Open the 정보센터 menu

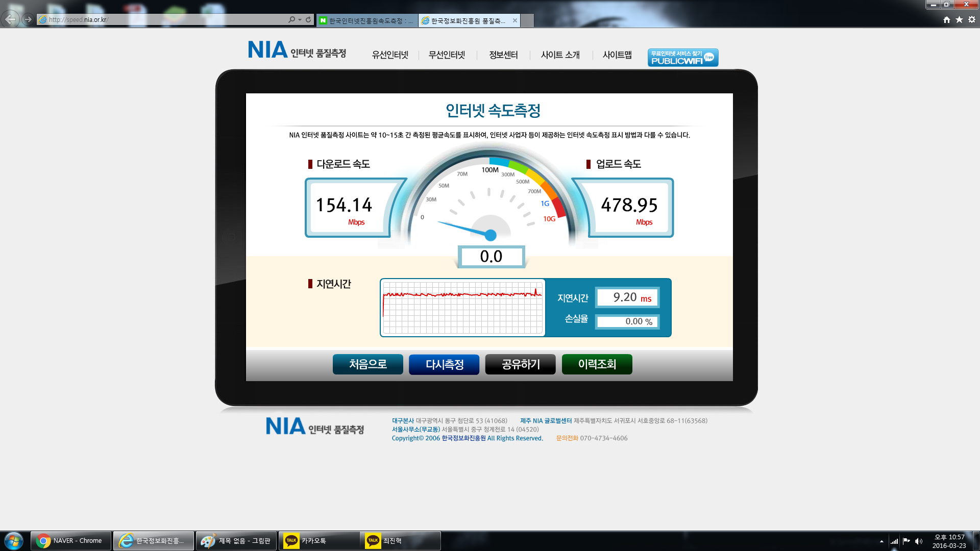[503, 55]
